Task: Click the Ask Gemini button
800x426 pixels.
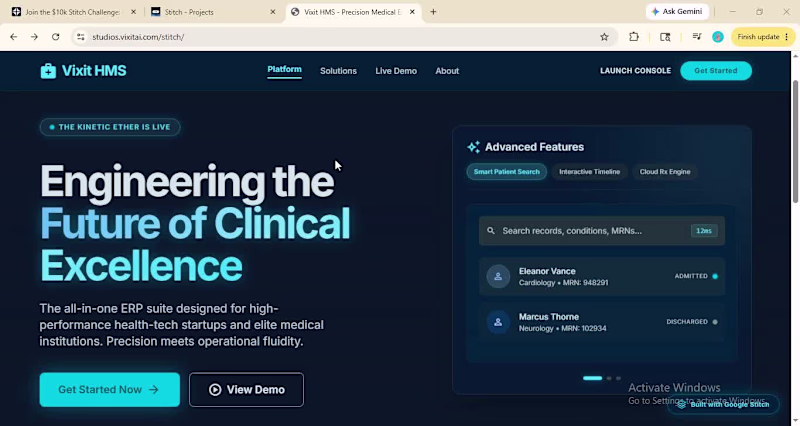Action: point(677,11)
